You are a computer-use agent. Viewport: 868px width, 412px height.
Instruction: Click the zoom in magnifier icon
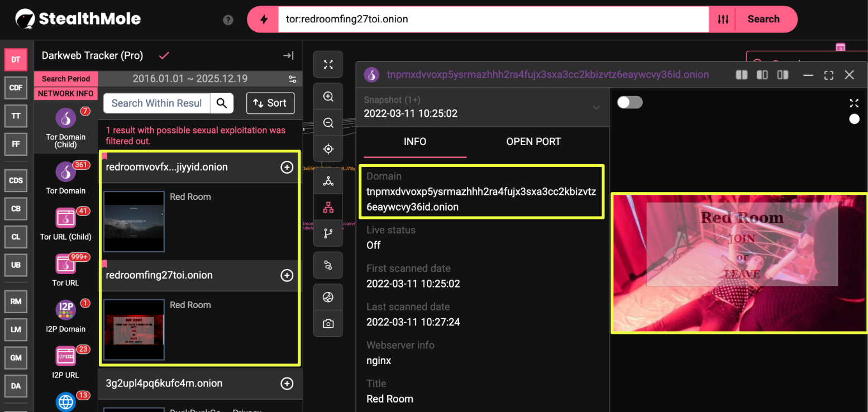(328, 97)
